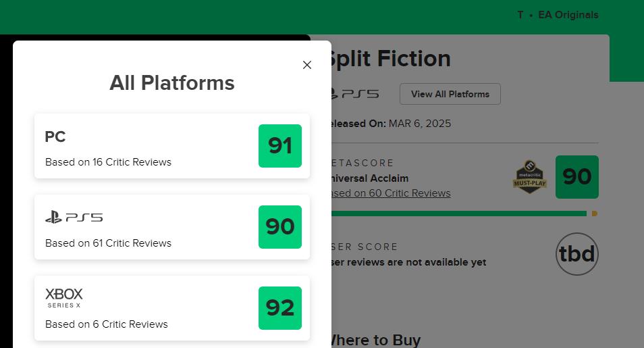Viewport: 644px width, 348px height.
Task: Click the PlayStation 5 logo in the platform list
Action: [x=74, y=218]
